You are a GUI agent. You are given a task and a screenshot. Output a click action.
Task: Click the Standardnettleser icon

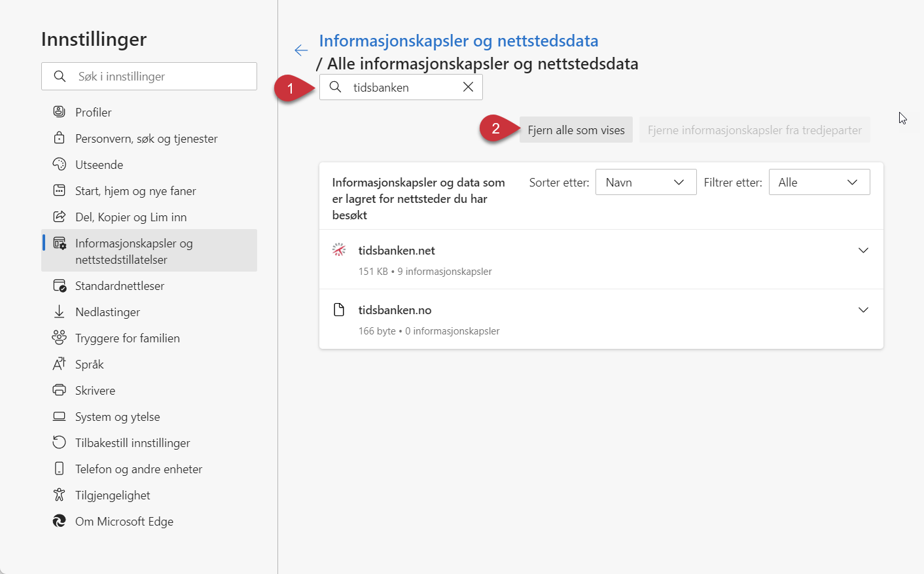(x=59, y=286)
